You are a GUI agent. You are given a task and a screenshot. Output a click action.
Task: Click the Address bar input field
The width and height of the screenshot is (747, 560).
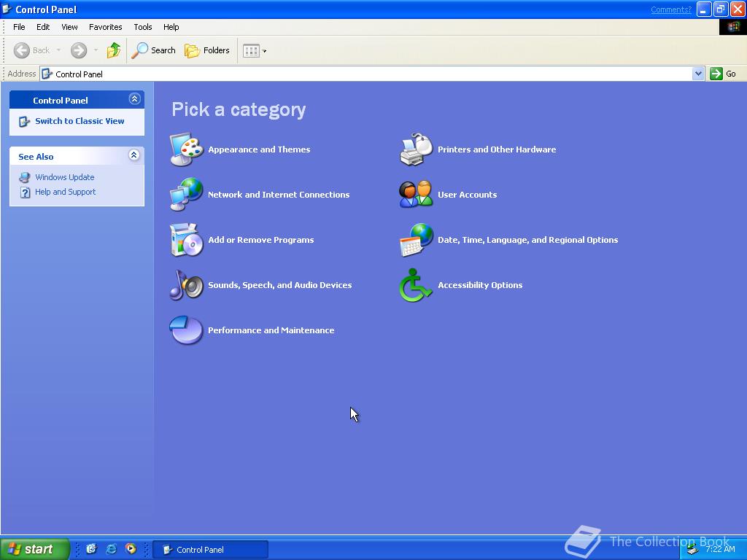tap(366, 74)
